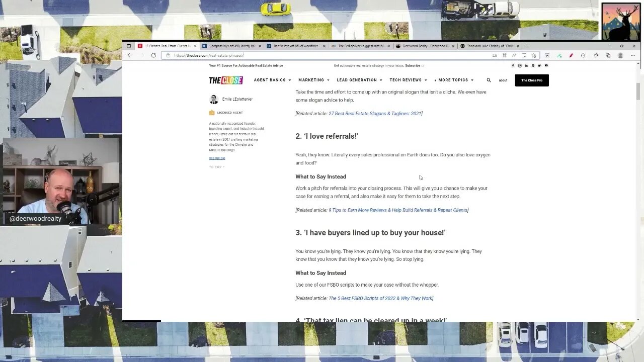The image size is (644, 362).
Task: Click 'see full bio' link under author
Action: [x=217, y=158]
